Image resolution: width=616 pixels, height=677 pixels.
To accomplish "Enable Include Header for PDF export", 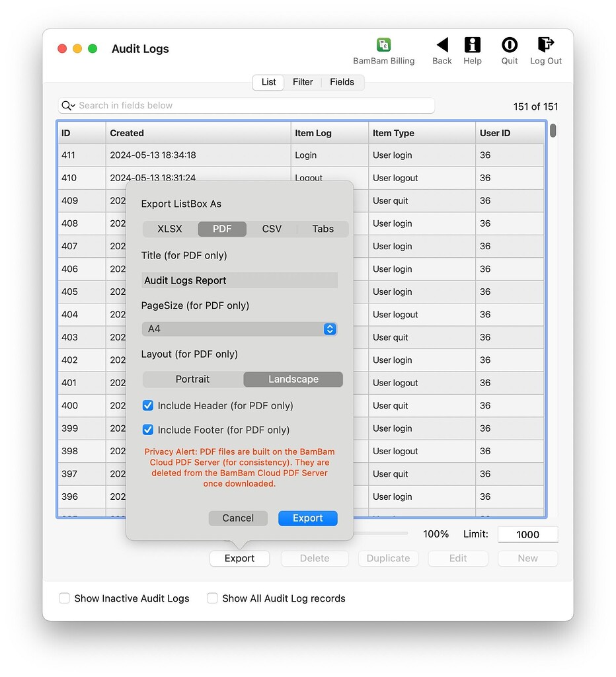I will click(148, 405).
